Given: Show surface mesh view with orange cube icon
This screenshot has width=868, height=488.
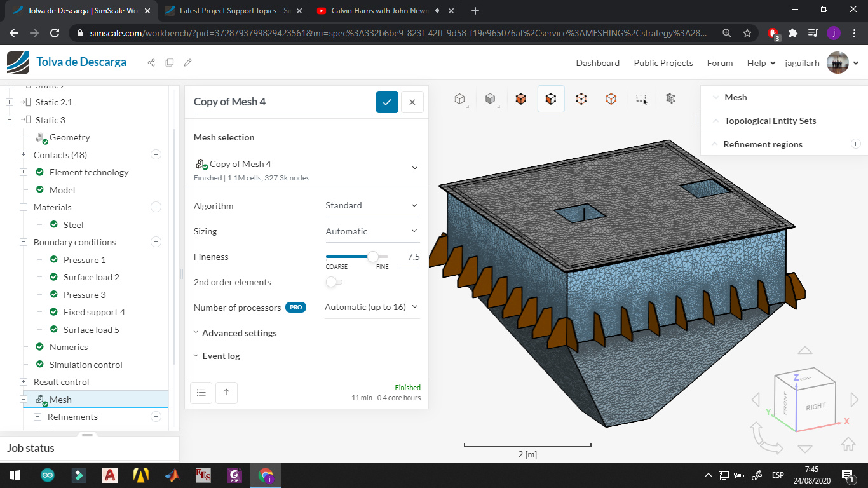Looking at the screenshot, I should pyautogui.click(x=520, y=98).
